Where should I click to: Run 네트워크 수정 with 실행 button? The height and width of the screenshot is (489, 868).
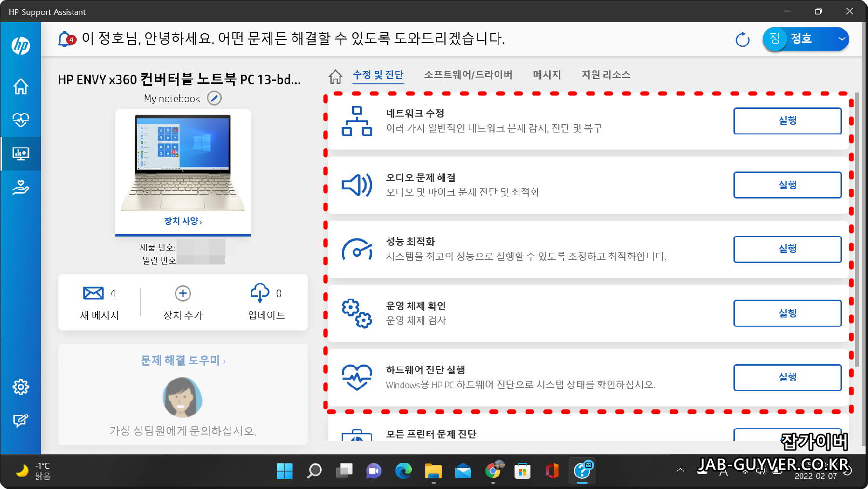click(x=787, y=121)
